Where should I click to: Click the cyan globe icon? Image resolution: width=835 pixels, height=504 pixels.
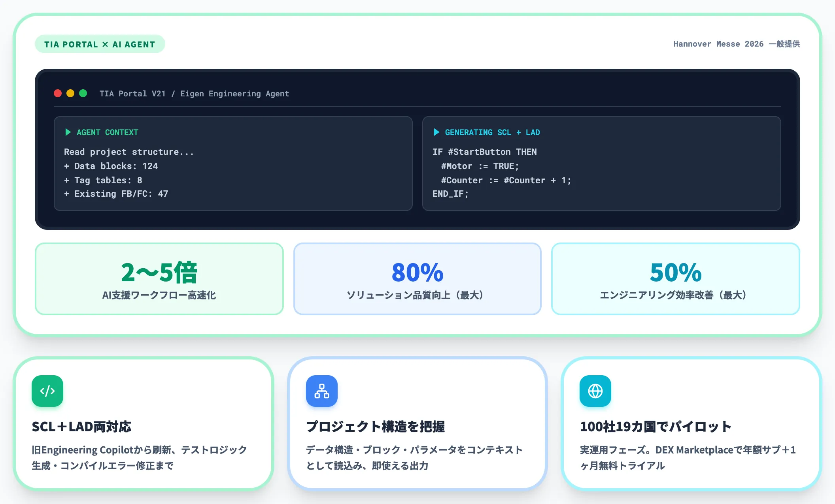click(x=595, y=391)
